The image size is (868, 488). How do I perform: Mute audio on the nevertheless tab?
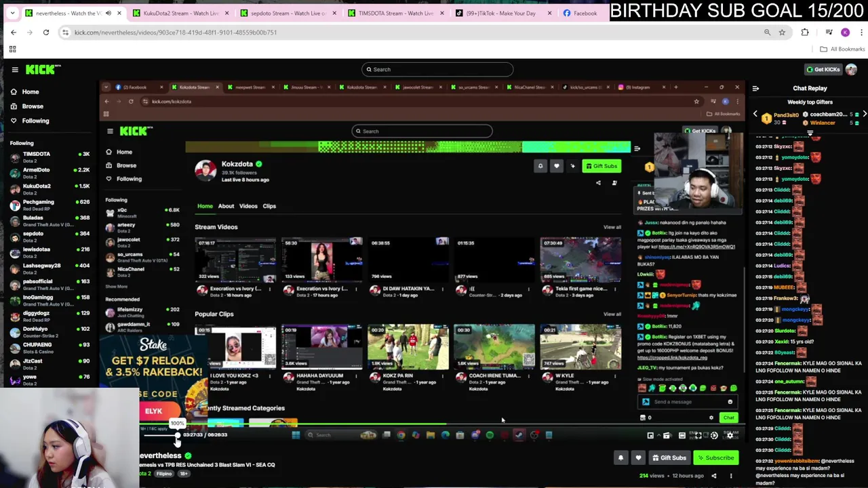108,13
